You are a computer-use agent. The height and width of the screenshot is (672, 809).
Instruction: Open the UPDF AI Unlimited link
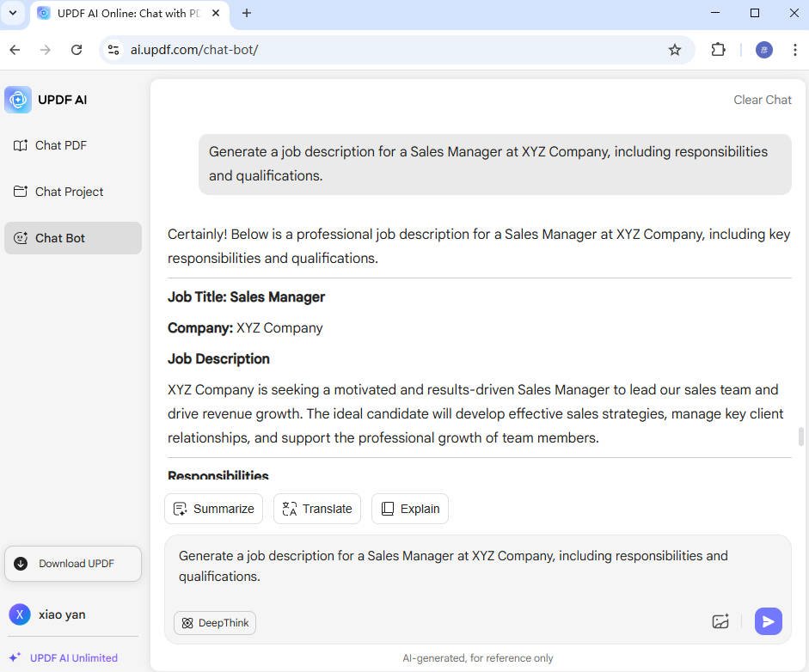pyautogui.click(x=72, y=657)
